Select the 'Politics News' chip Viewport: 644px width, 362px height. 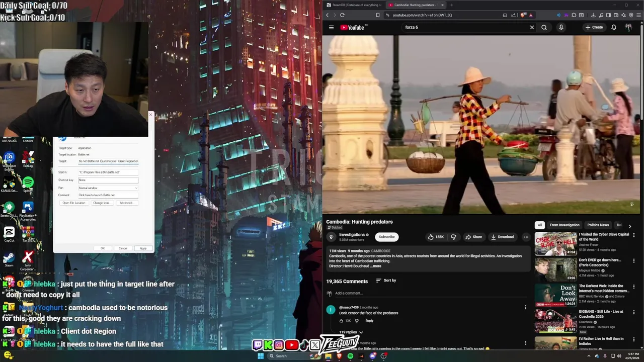598,225
